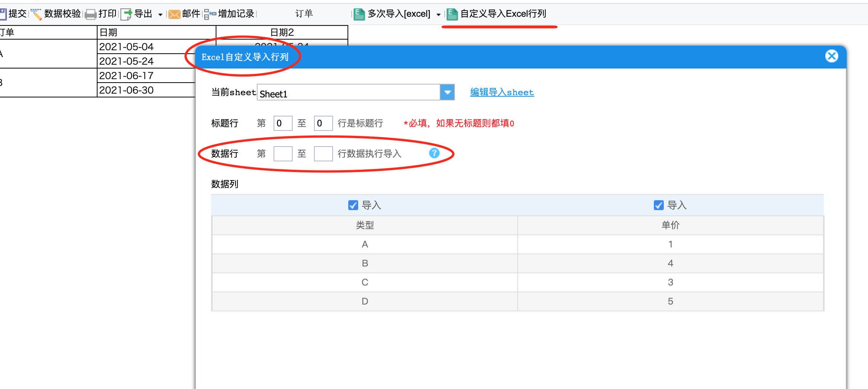The width and height of the screenshot is (868, 389).
Task: Select 单价 value 5 in row D
Action: click(x=671, y=301)
